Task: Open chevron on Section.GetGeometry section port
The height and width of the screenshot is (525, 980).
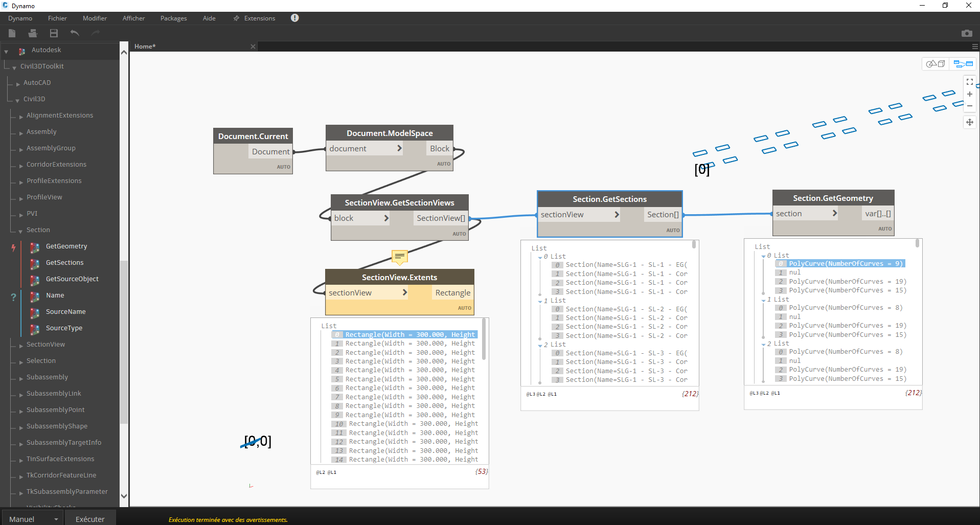Action: (x=835, y=214)
